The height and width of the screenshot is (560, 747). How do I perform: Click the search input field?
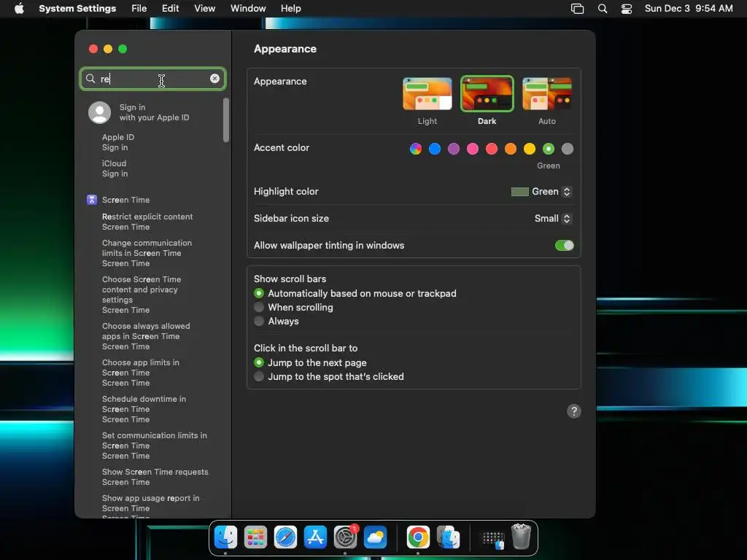(152, 79)
